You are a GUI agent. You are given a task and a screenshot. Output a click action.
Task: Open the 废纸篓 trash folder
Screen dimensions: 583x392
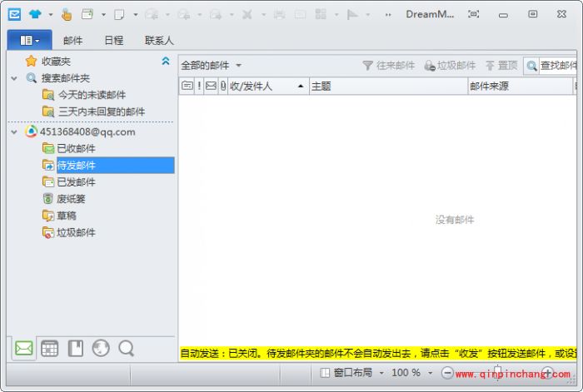coord(71,199)
